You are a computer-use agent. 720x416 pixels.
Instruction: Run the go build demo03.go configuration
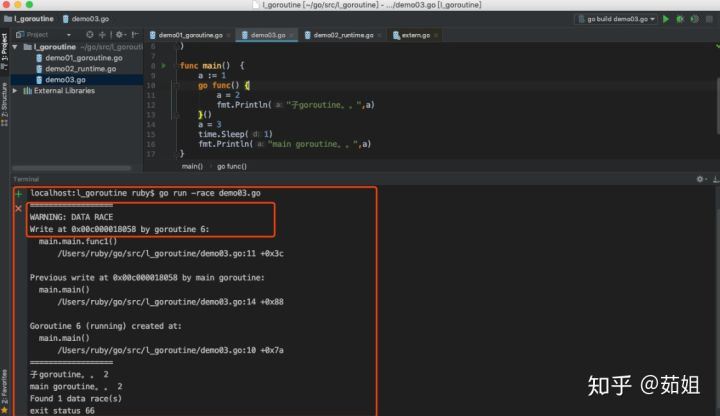pyautogui.click(x=666, y=19)
